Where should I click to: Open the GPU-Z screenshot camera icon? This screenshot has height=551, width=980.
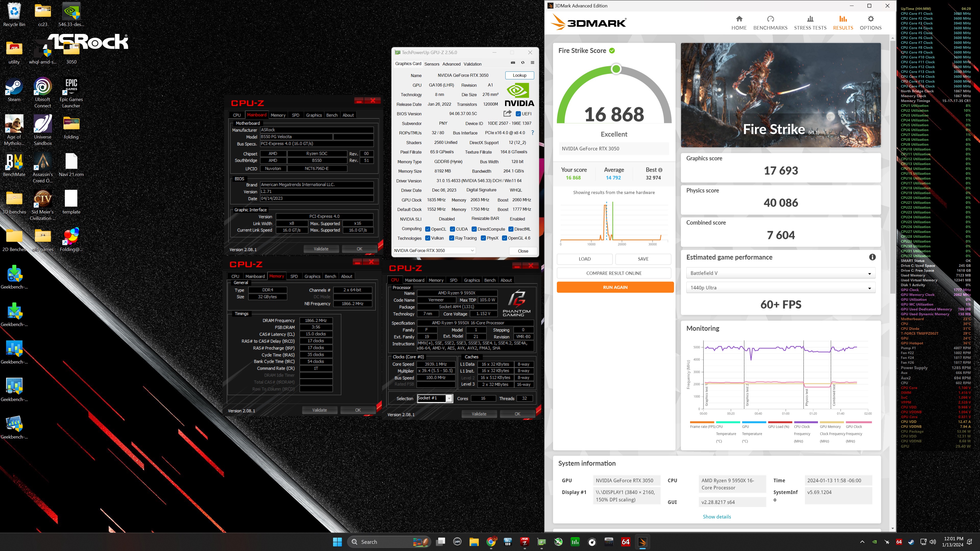click(512, 63)
